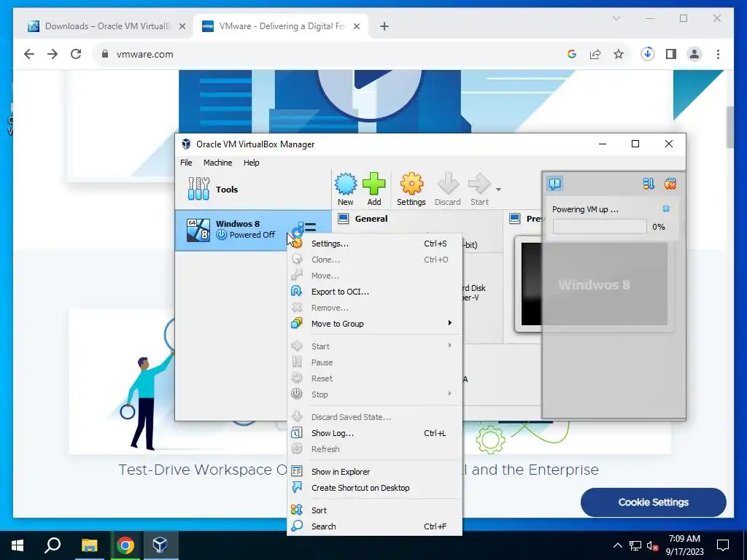Reload the vmware.com page
This screenshot has width=747, height=560.
(x=76, y=54)
